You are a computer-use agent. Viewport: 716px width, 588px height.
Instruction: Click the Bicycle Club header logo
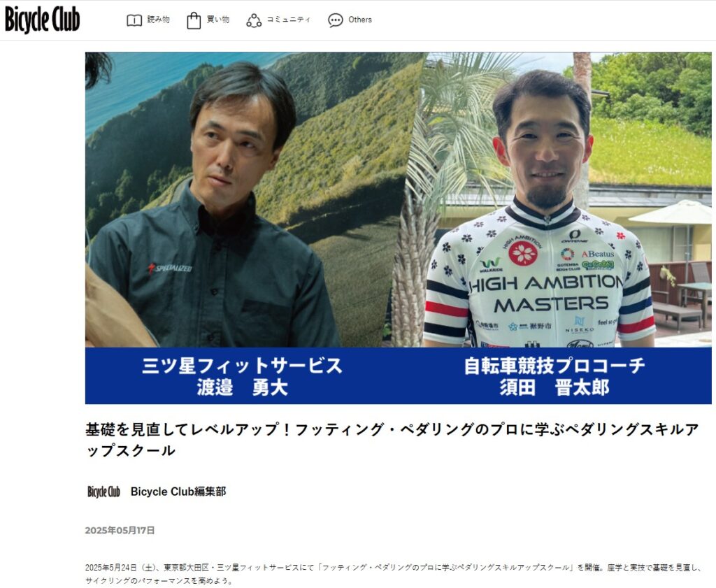(x=42, y=20)
